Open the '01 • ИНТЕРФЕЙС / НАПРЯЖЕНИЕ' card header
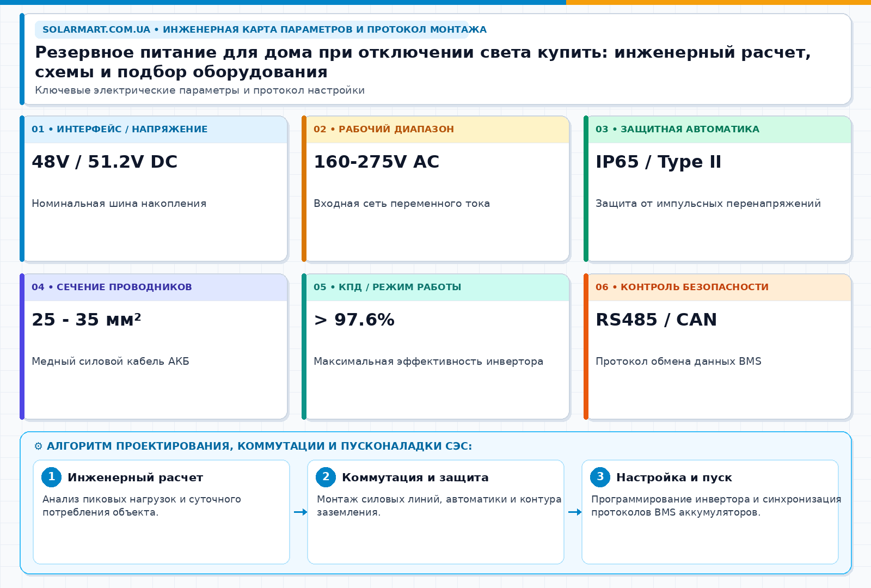 pos(156,130)
